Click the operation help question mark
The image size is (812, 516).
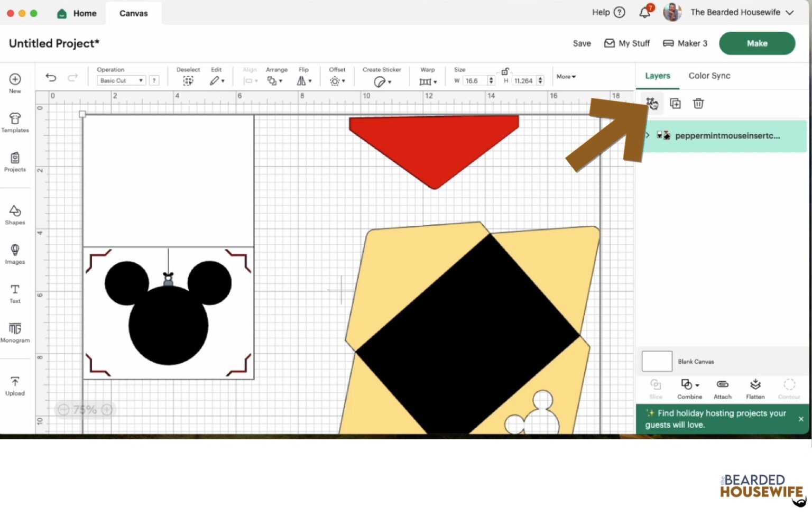pos(154,80)
